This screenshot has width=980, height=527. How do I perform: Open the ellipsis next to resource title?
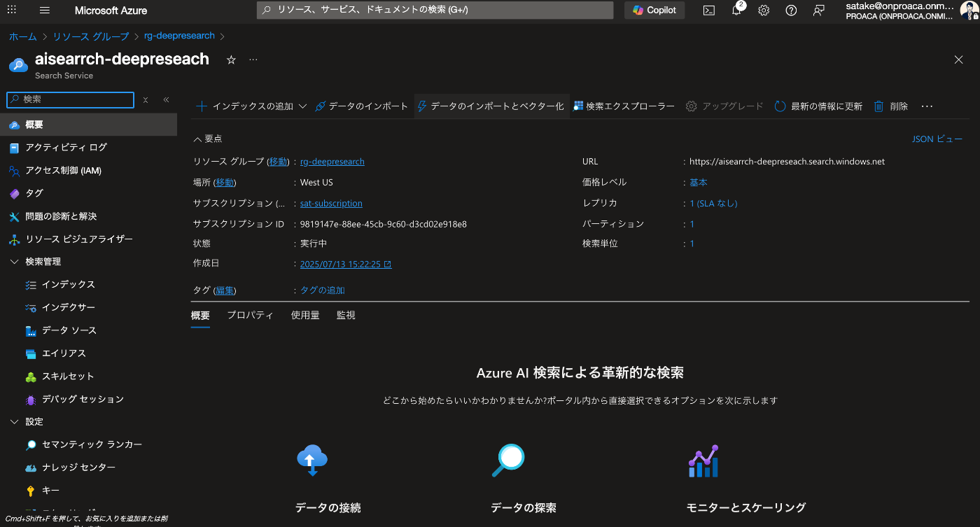(253, 60)
